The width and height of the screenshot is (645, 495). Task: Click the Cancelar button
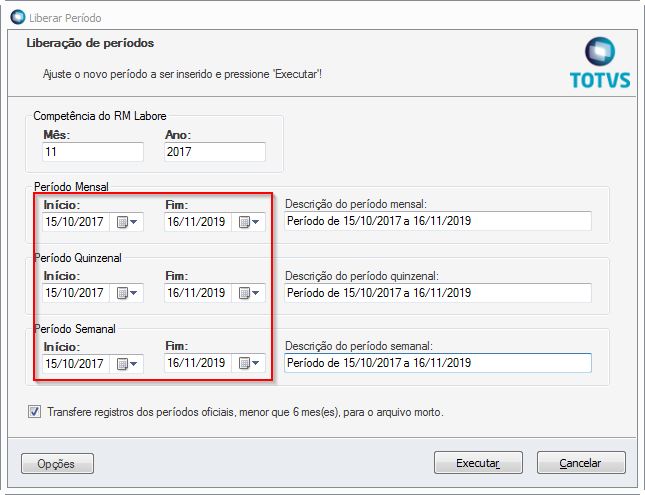581,463
